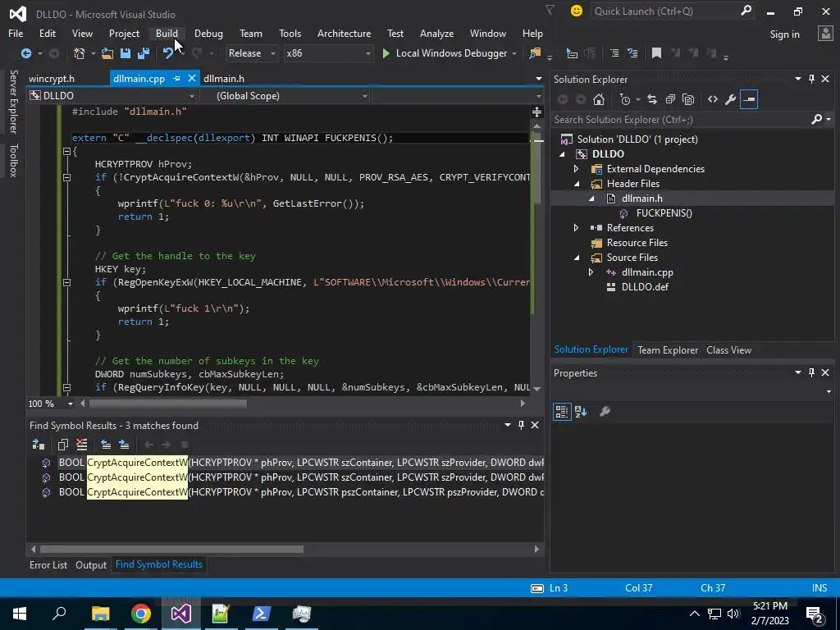Viewport: 840px width, 630px height.
Task: Start debugging with the green play arrow
Action: pos(386,53)
